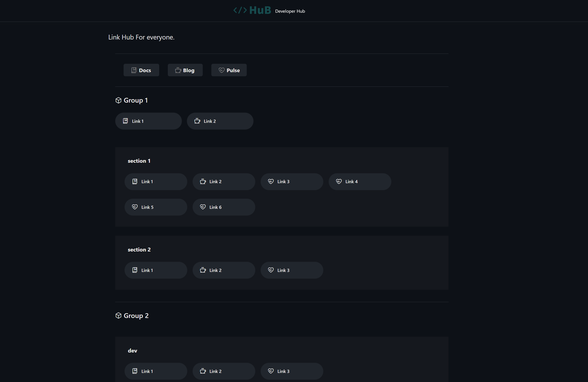Click the book icon on Docs button
This screenshot has height=382, width=588.
[x=134, y=70]
